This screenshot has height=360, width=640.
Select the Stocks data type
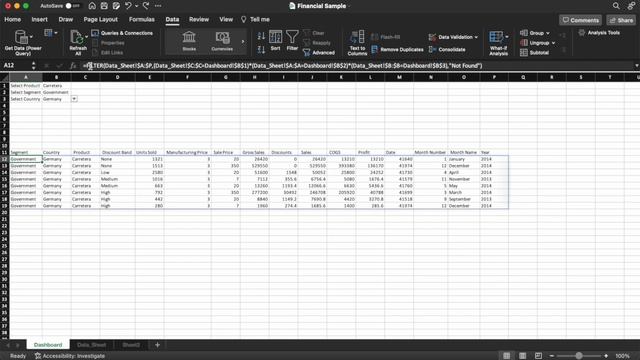tap(189, 41)
